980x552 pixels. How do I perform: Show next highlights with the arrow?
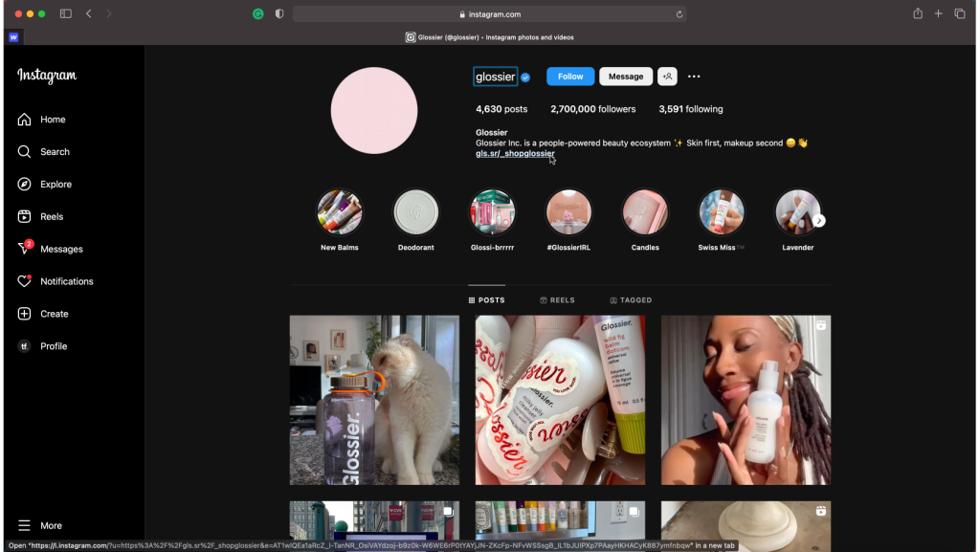(819, 220)
